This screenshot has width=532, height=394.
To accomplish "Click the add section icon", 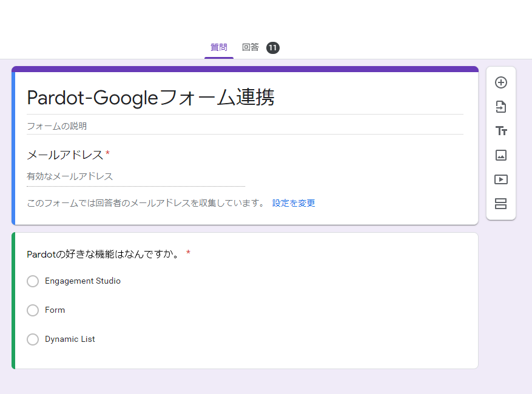I will tap(501, 204).
